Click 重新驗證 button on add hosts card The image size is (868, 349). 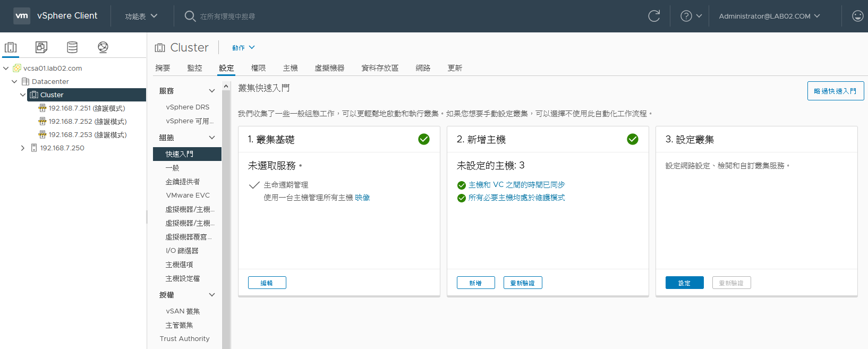[x=523, y=283]
